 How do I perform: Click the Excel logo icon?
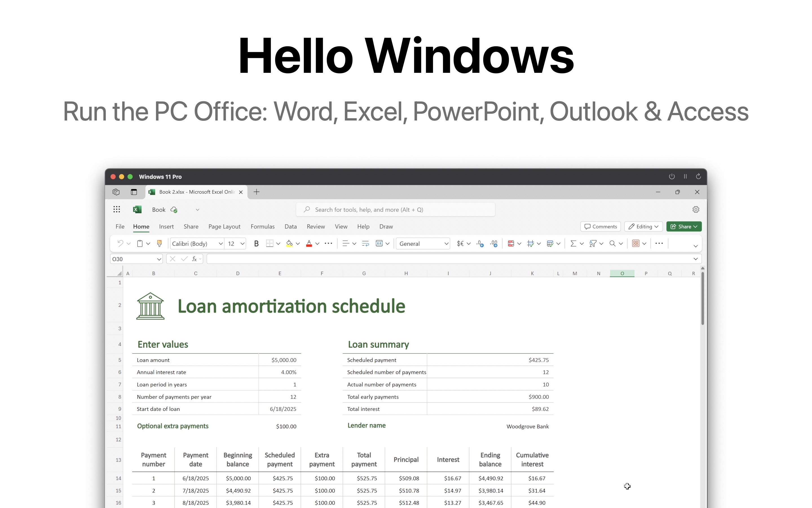tap(137, 210)
